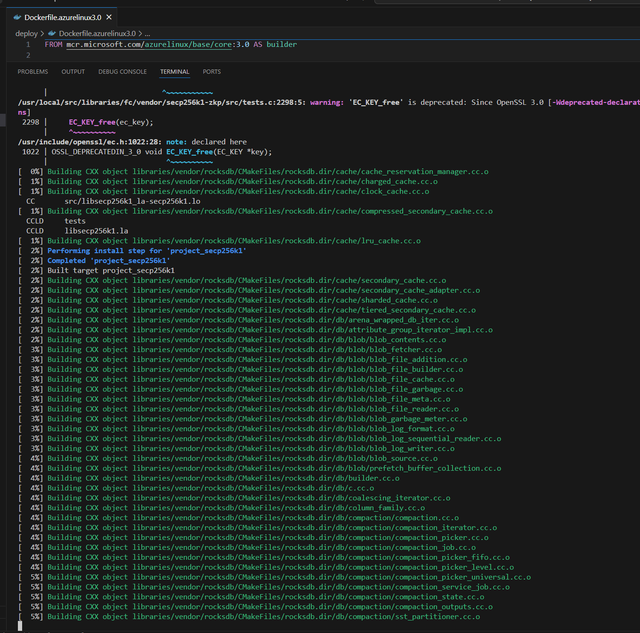This screenshot has height=633, width=640.
Task: Place cursor on the FROM keyword
Action: coord(54,45)
